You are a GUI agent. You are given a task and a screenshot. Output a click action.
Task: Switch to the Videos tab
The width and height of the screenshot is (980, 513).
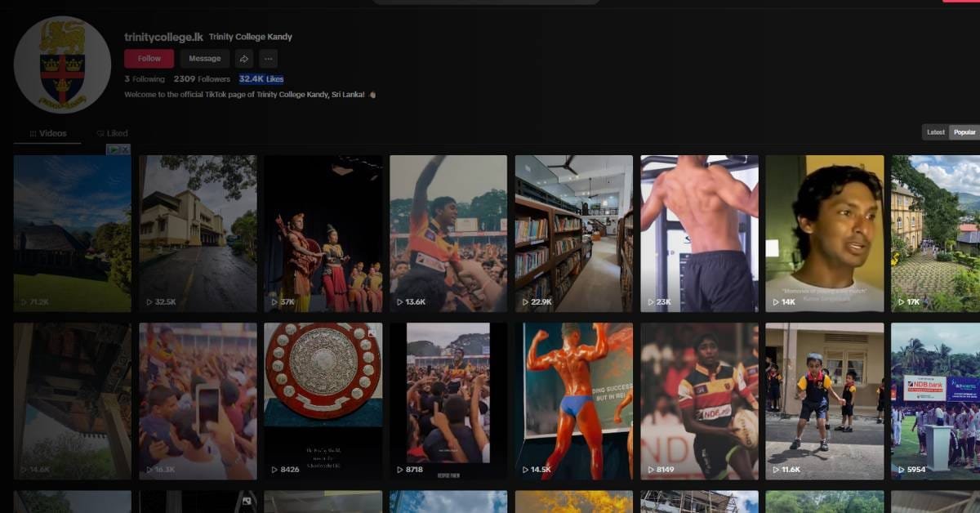pos(47,133)
